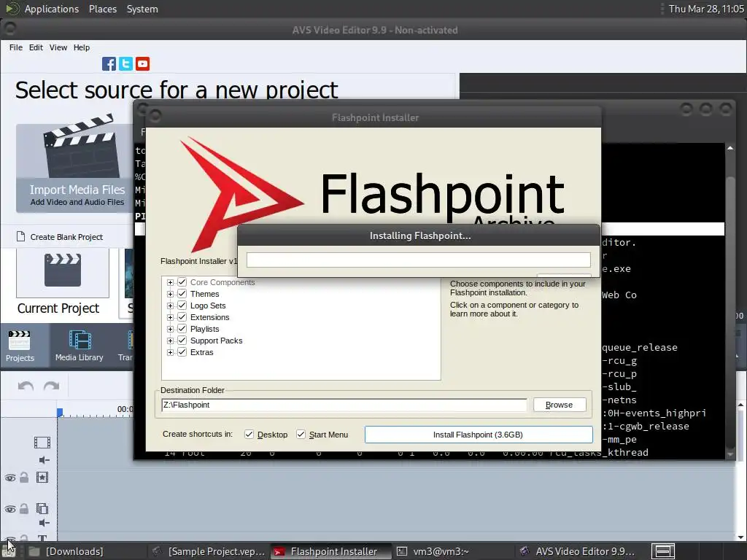The height and width of the screenshot is (560, 747).
Task: Click the video effects star track icon
Action: point(42,477)
